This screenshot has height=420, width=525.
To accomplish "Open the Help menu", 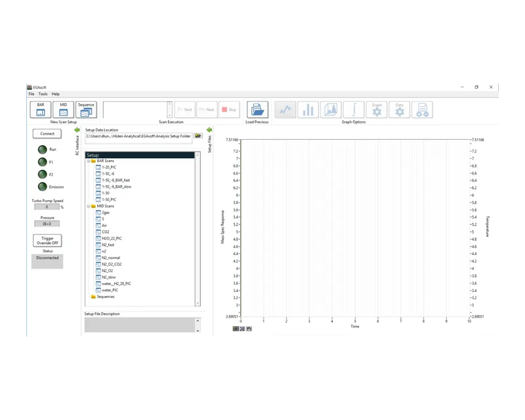I will [x=56, y=94].
